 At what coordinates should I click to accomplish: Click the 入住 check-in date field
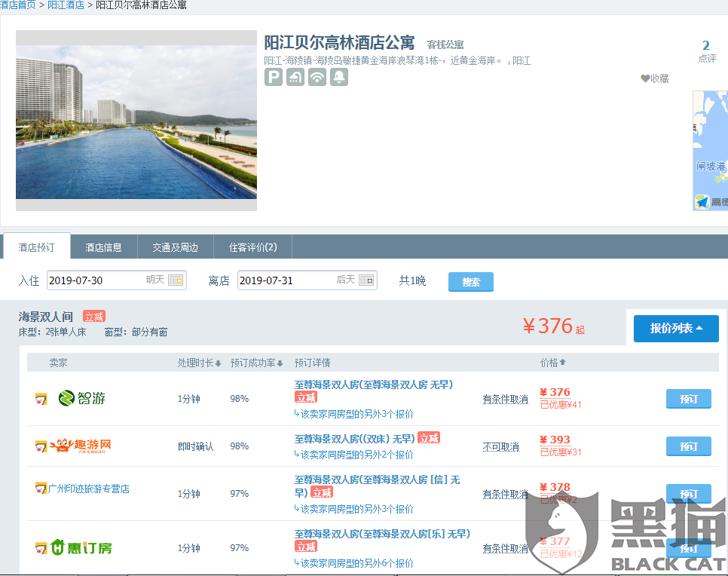[x=117, y=280]
